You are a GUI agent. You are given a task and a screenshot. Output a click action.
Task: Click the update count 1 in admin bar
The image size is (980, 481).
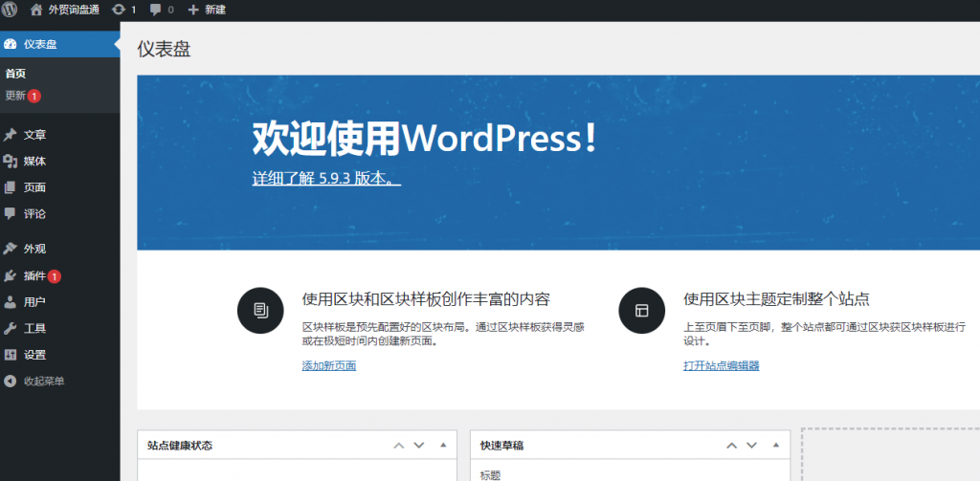pos(133,10)
